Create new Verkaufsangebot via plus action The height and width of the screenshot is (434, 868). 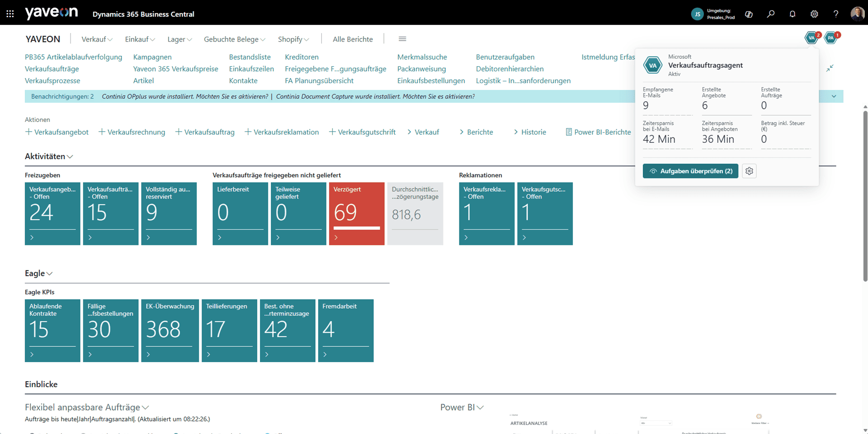coord(57,132)
